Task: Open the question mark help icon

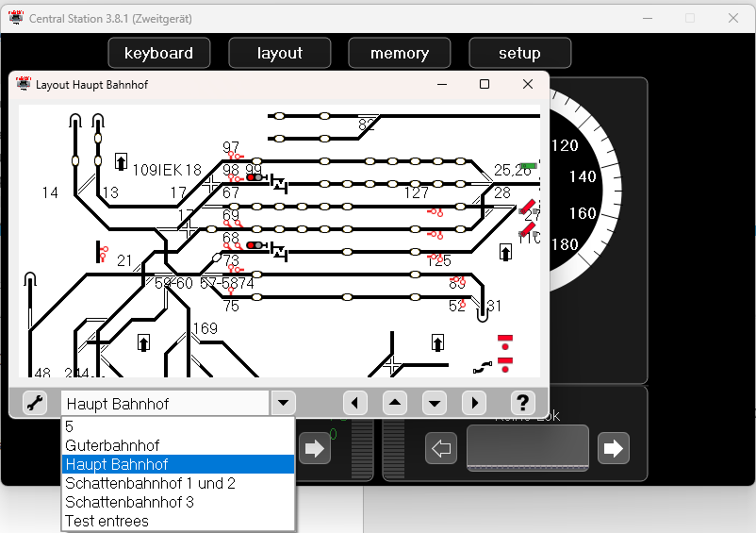Action: [x=523, y=404]
